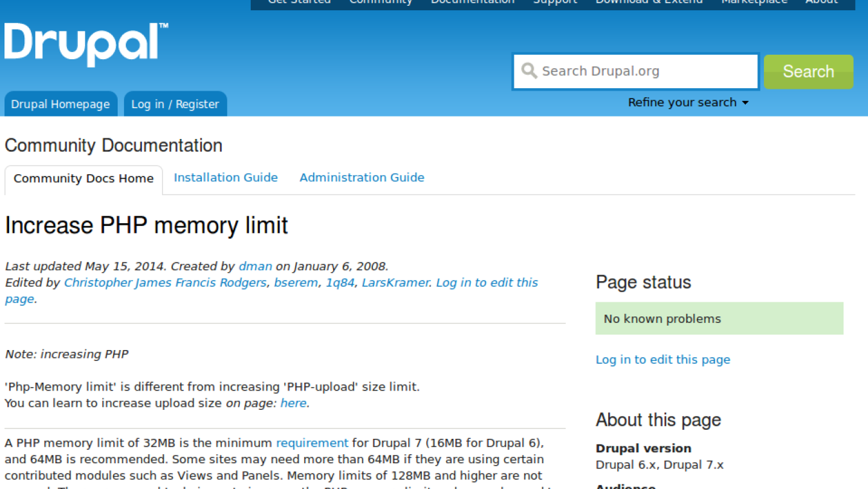Open the Refine your search dropdown
This screenshot has height=489, width=868.
click(687, 102)
